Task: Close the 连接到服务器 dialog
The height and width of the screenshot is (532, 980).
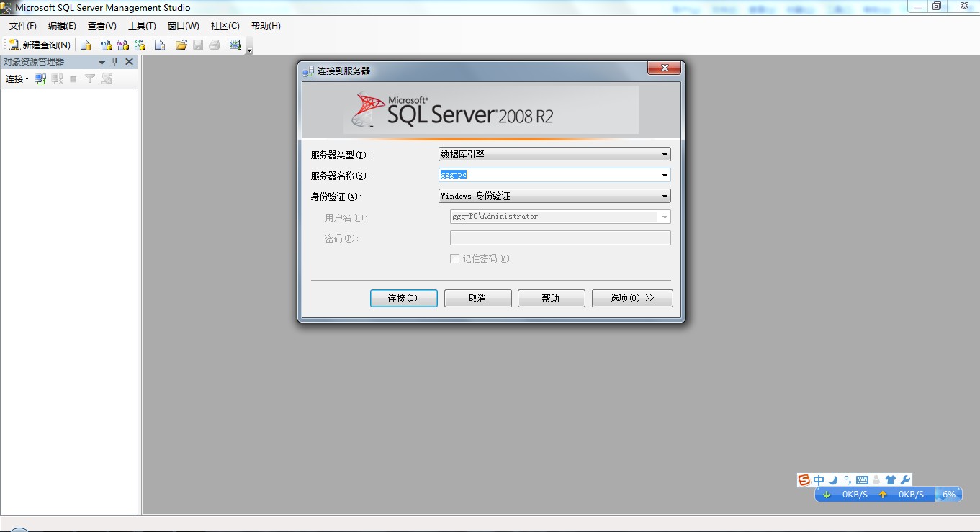Action: coord(664,68)
